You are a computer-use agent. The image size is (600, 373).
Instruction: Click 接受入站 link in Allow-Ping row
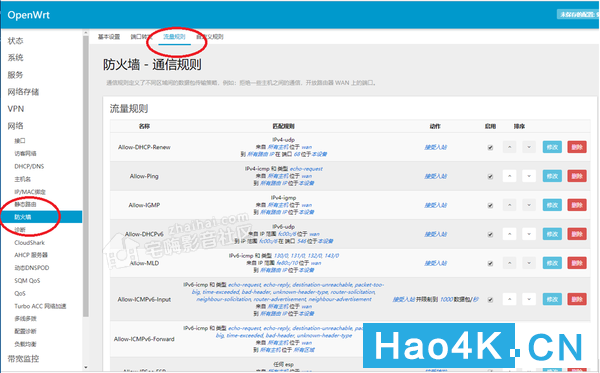[x=435, y=176]
